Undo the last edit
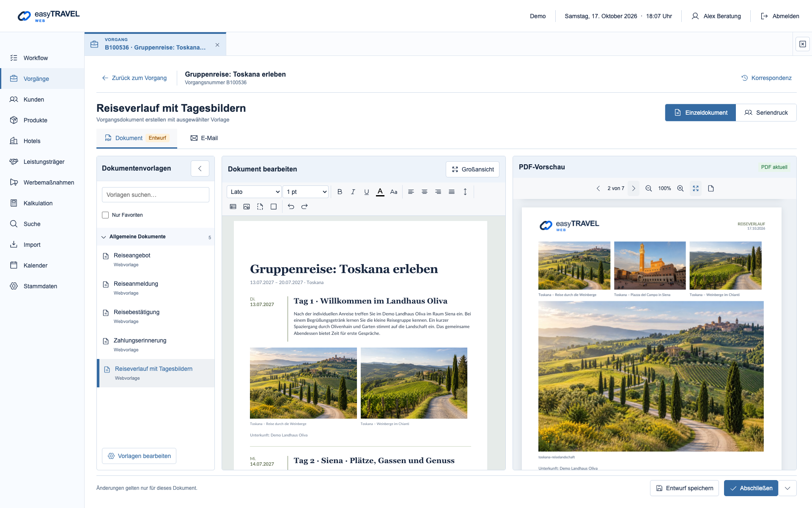 pyautogui.click(x=291, y=207)
